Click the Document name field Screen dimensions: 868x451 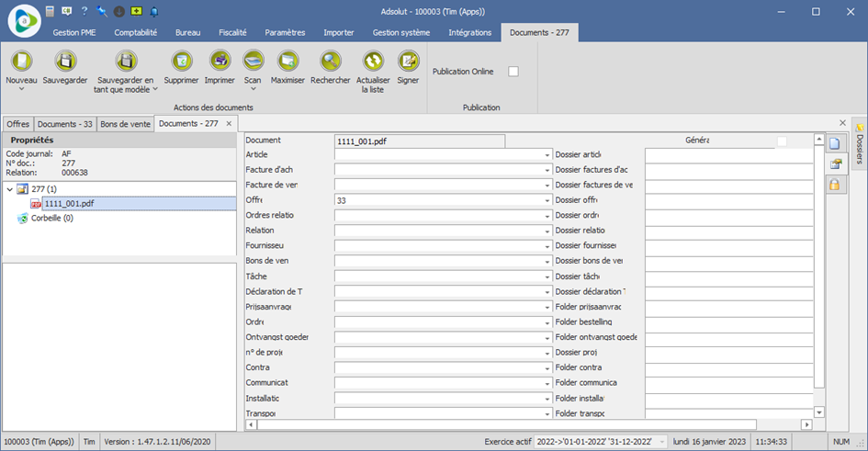pos(420,141)
